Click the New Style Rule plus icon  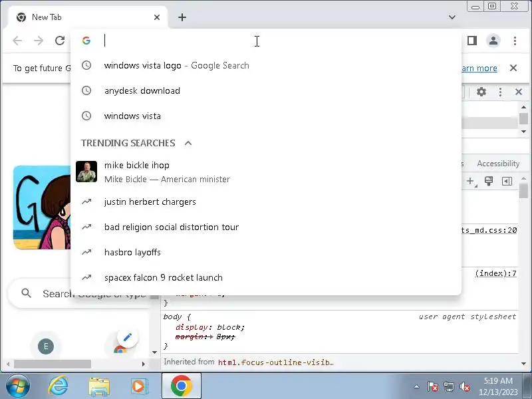[471, 181]
